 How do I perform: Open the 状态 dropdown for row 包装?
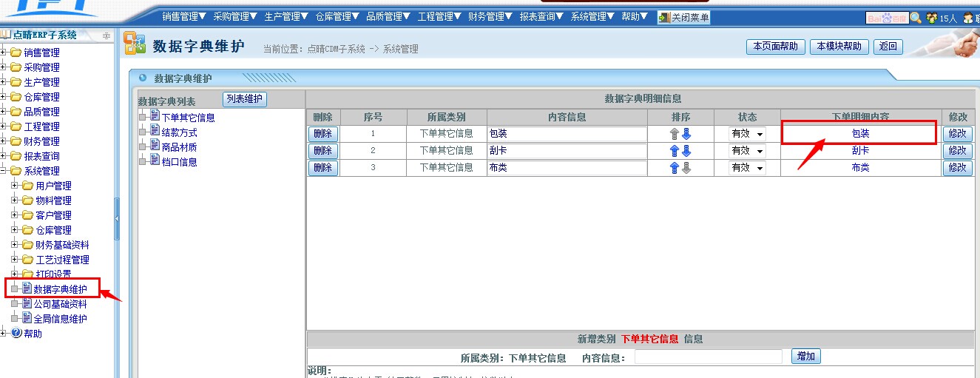pyautogui.click(x=747, y=134)
